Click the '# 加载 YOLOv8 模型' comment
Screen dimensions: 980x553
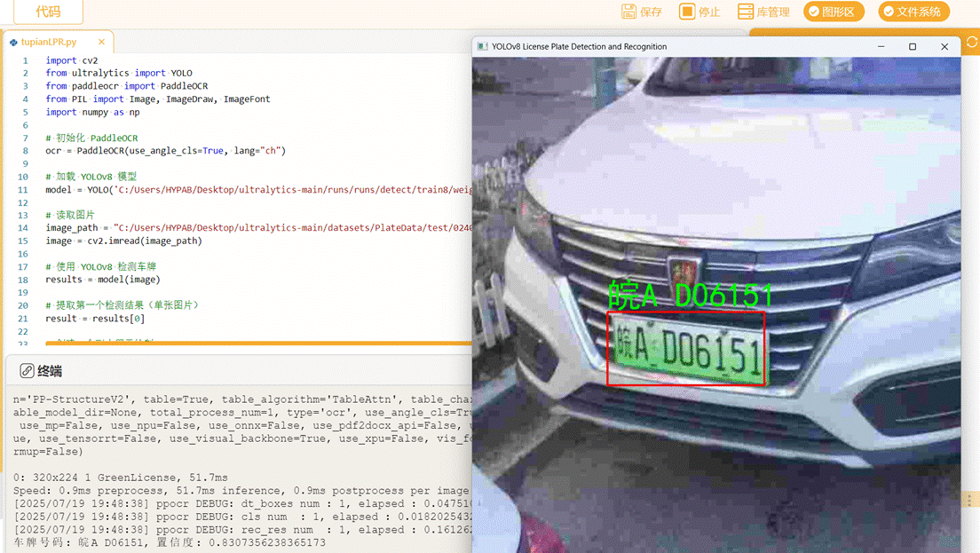point(91,177)
